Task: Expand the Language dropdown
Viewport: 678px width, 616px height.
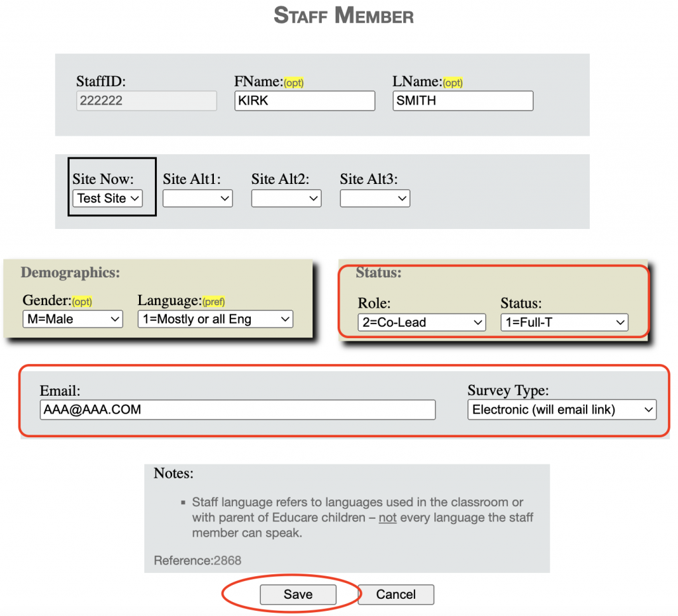Action: pyautogui.click(x=215, y=319)
